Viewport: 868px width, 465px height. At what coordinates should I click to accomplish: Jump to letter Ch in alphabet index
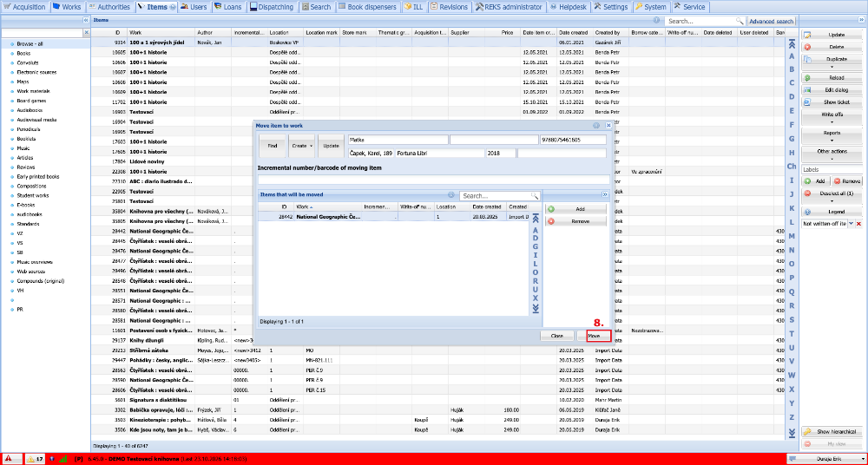tap(792, 166)
